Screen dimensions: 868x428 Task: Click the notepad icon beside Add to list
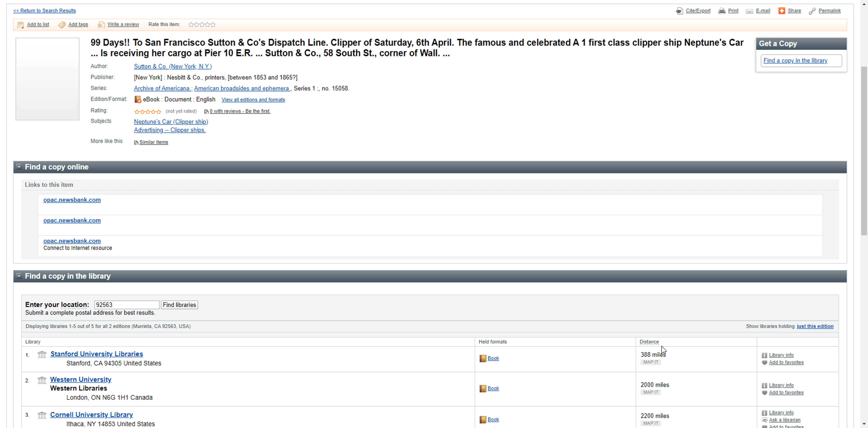pyautogui.click(x=20, y=25)
